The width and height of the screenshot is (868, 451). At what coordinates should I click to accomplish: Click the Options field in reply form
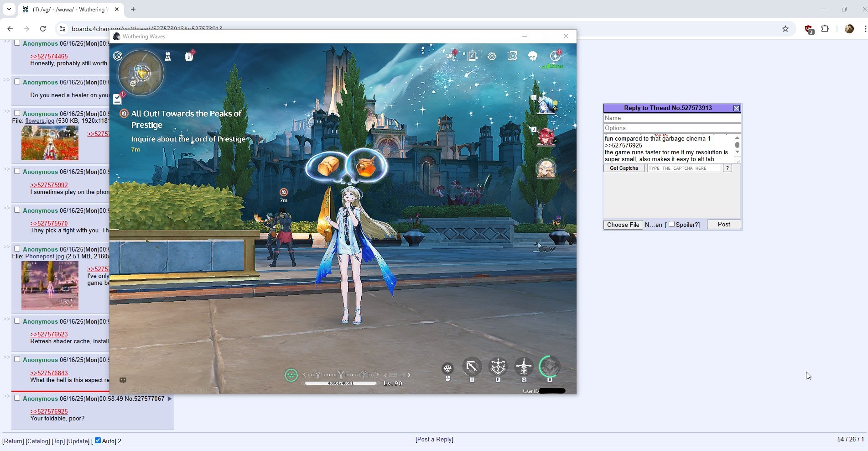click(672, 128)
